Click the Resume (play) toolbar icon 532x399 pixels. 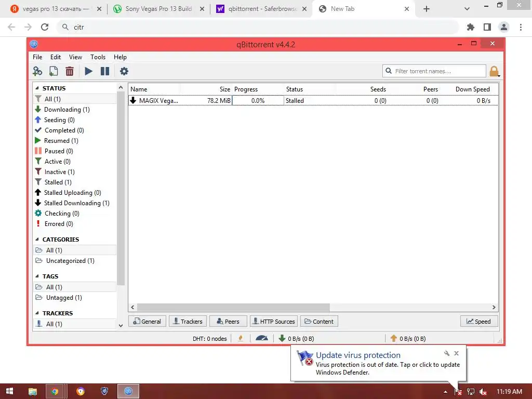point(88,71)
